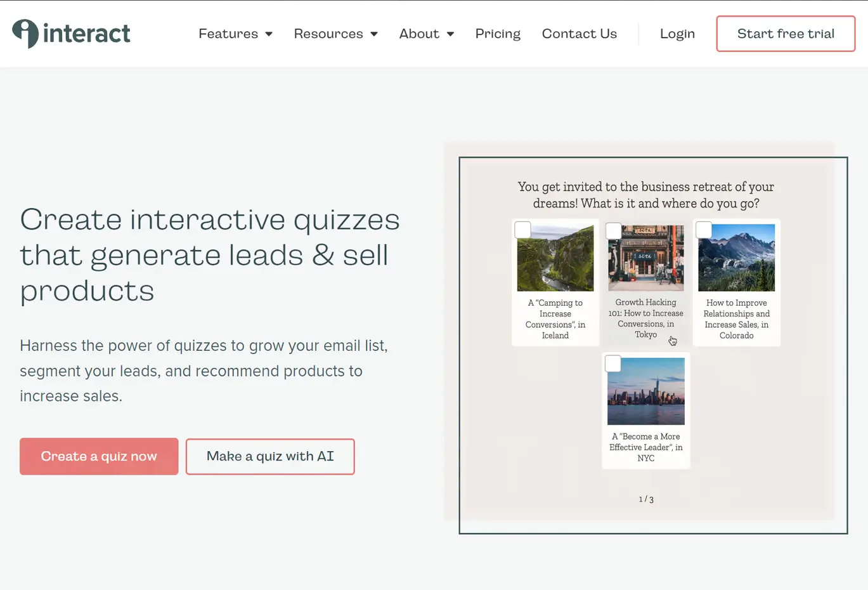Screen dimensions: 868x590
Task: Check the Tokyo Growth Hacking answer checkbox
Action: coord(613,231)
